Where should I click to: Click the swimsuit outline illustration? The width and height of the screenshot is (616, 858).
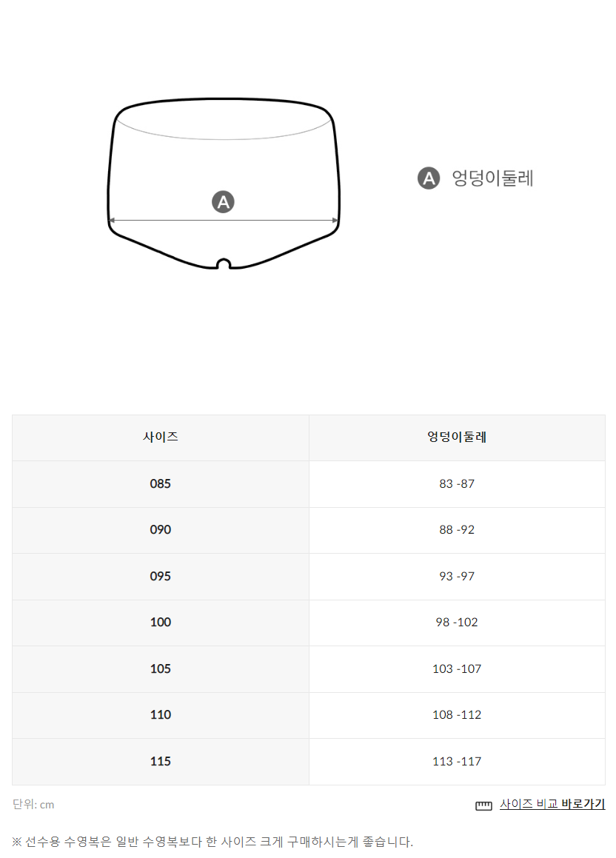point(224,184)
